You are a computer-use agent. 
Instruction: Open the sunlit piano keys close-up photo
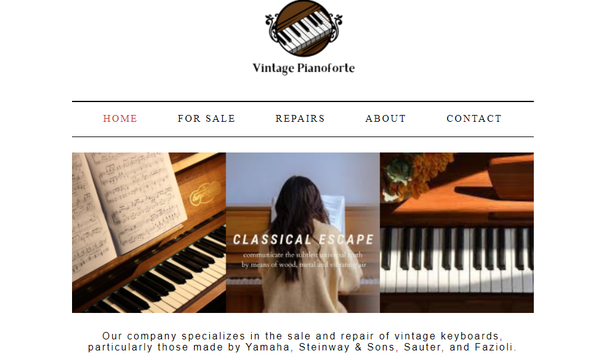point(457,232)
